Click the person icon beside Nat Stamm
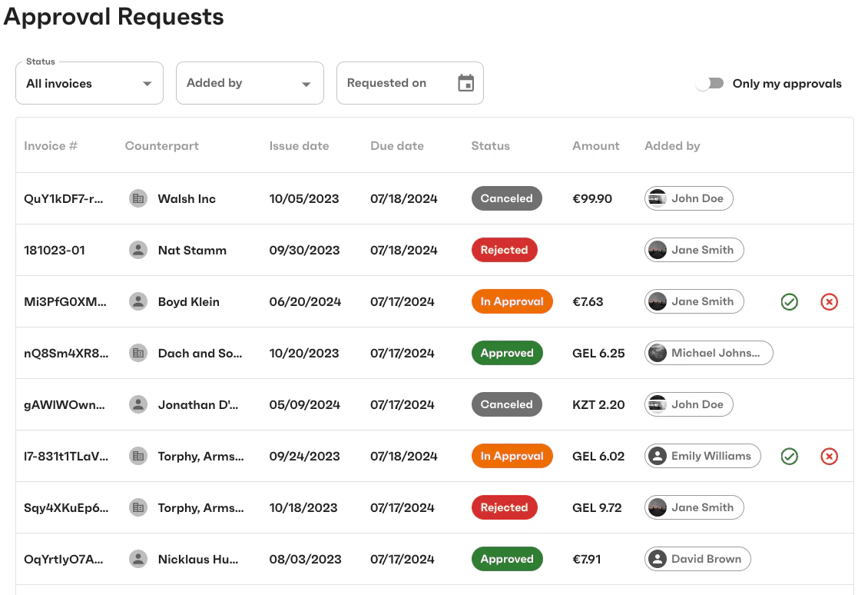The height and width of the screenshot is (595, 868). coord(138,250)
